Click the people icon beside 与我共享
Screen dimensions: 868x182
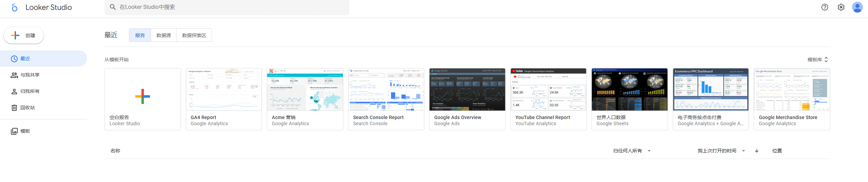click(x=14, y=75)
